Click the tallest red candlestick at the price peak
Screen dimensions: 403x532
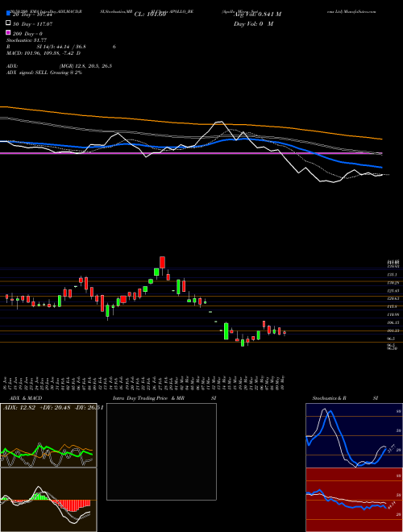[163, 263]
